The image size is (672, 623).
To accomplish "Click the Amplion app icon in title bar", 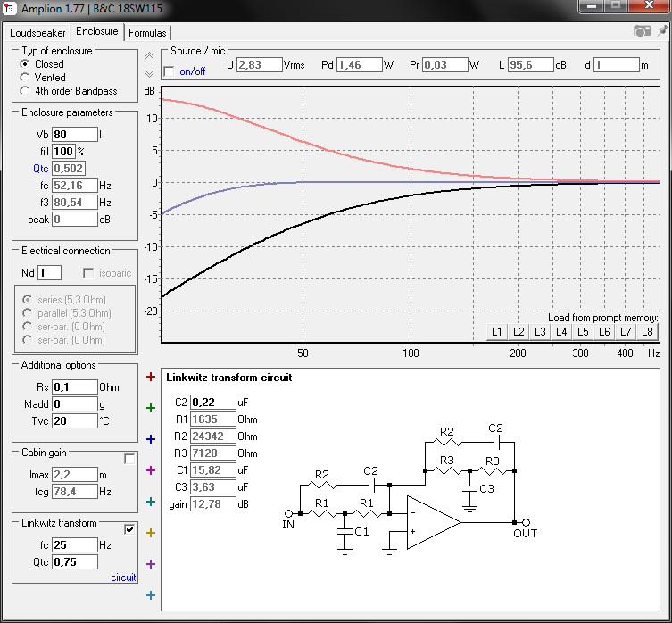I will click(x=10, y=8).
